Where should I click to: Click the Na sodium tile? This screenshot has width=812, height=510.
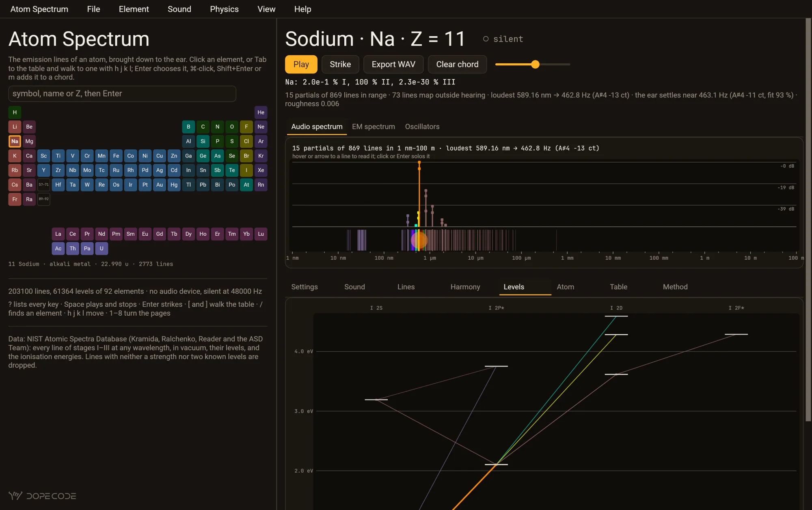[x=15, y=141]
